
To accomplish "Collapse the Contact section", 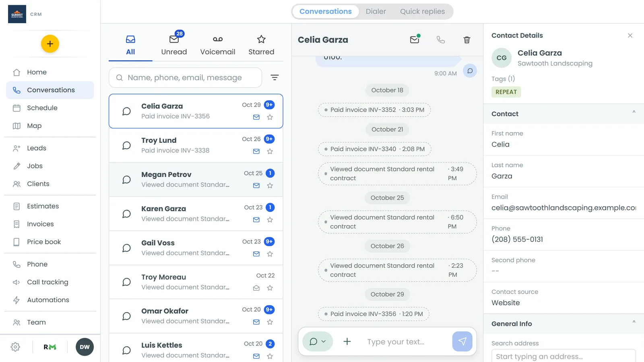I will [634, 113].
